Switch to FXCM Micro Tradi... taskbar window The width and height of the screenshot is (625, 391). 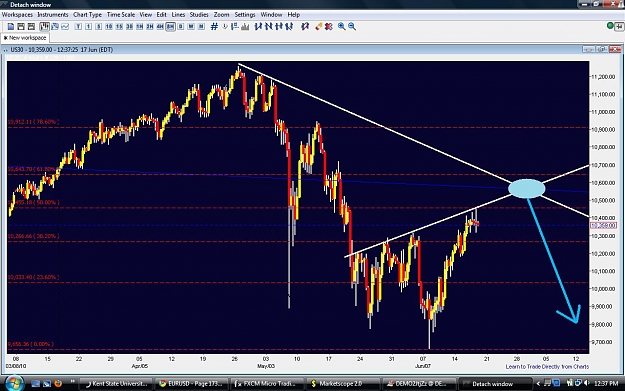[x=267, y=384]
